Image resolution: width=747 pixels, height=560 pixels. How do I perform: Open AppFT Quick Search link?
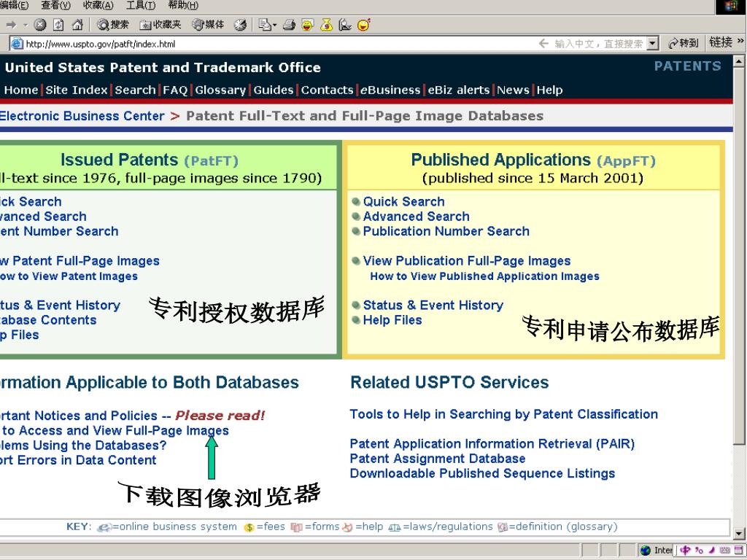pyautogui.click(x=403, y=201)
